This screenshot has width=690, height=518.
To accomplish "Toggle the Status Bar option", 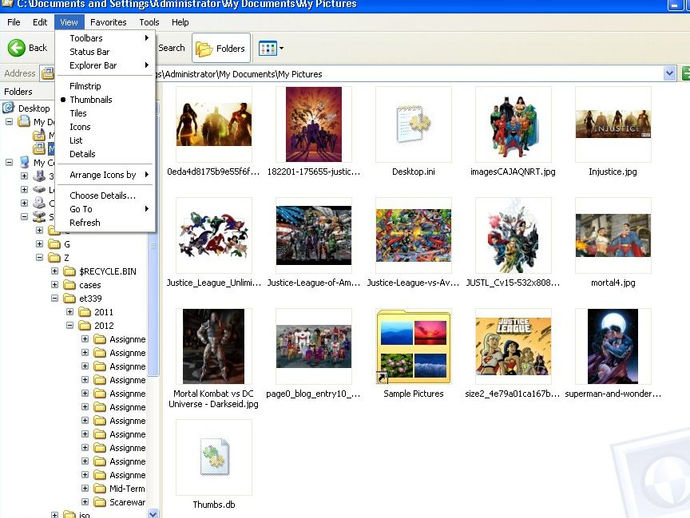I will click(x=106, y=52).
